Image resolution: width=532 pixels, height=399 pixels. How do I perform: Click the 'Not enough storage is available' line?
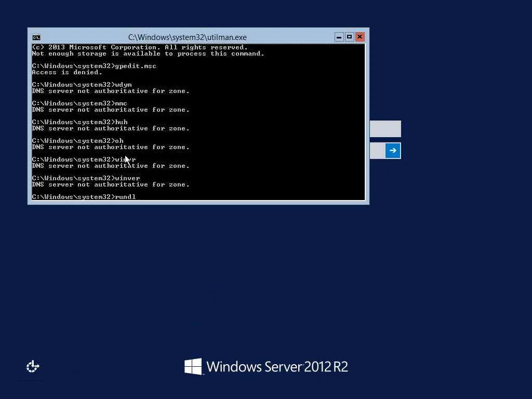[x=148, y=54]
